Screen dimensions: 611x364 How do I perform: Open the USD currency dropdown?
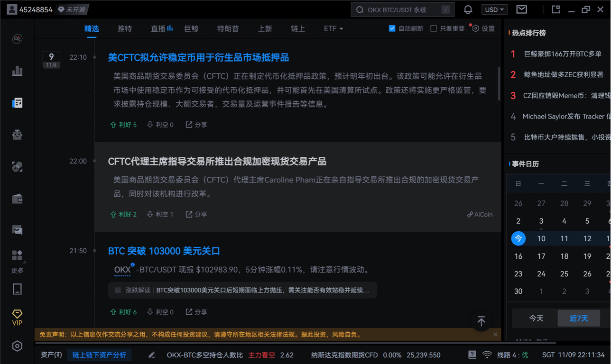click(494, 9)
